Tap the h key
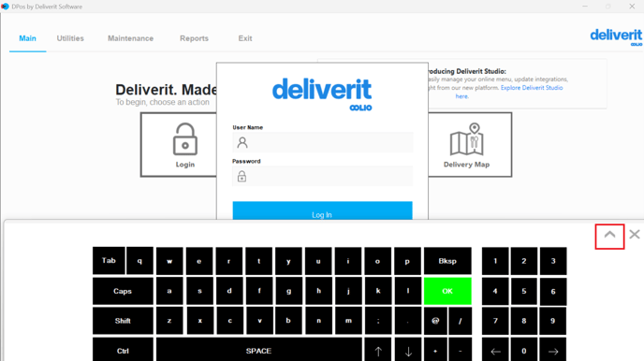Screen dimensions: 644x361 tap(318, 291)
